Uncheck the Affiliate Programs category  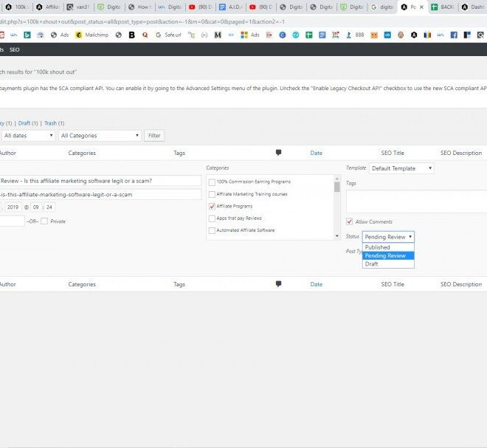pyautogui.click(x=213, y=206)
